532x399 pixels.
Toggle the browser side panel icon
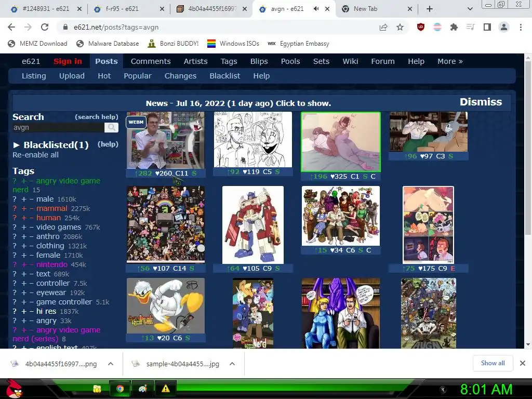[x=487, y=27]
